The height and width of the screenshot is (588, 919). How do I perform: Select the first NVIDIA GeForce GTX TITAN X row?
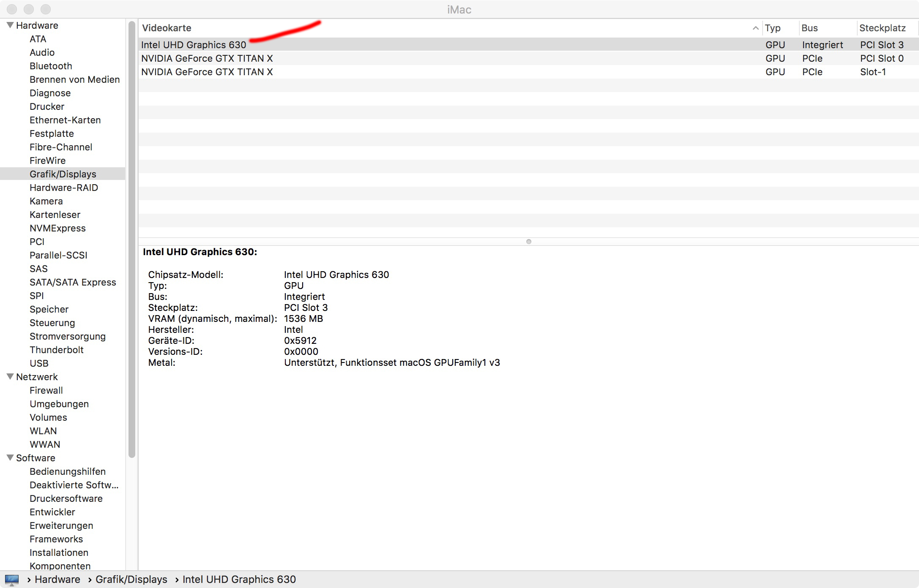pyautogui.click(x=207, y=58)
